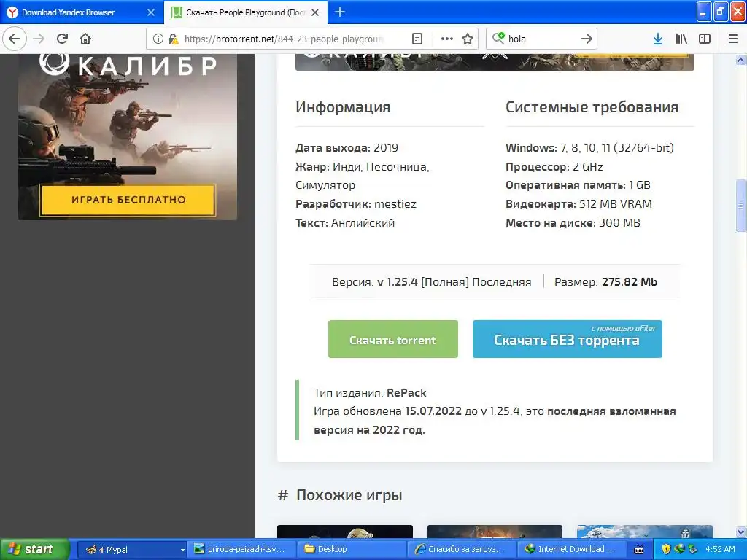747x560 pixels.
Task: Switch to Internet Download taskbar item
Action: pyautogui.click(x=572, y=550)
